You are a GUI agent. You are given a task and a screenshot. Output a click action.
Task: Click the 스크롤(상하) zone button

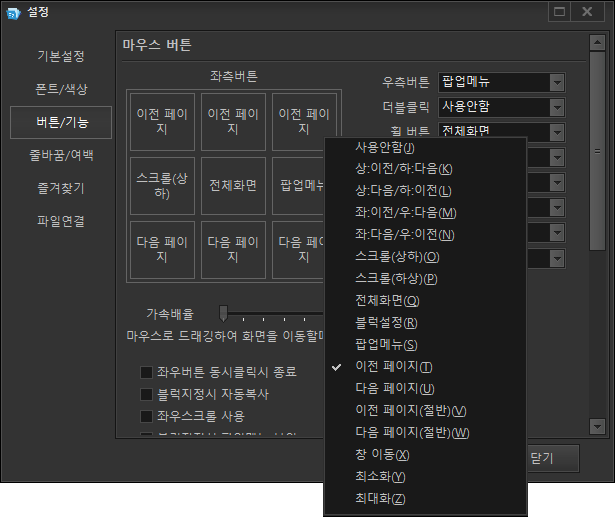pyautogui.click(x=162, y=186)
